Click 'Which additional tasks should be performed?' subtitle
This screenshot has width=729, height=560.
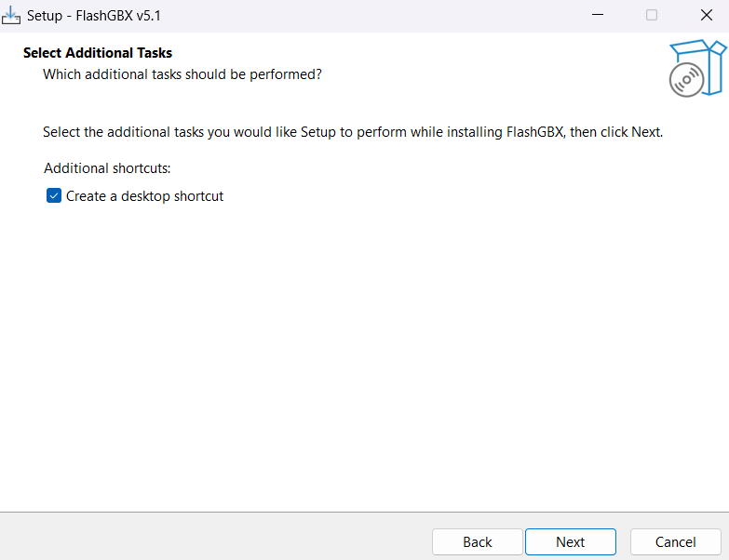click(182, 74)
